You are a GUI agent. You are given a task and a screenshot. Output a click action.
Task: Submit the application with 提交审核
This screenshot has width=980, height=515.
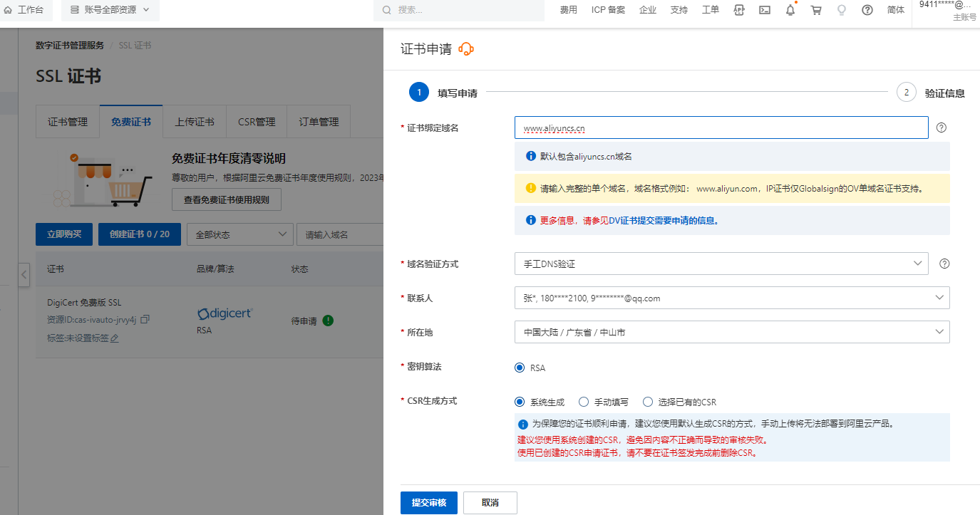pyautogui.click(x=429, y=503)
